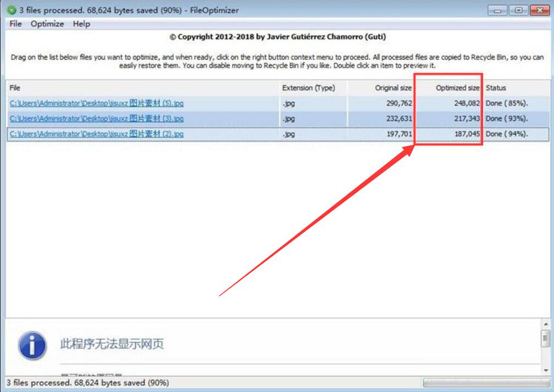The width and height of the screenshot is (554, 392).
Task: Open file link ending in (2).jpg
Action: 97,134
